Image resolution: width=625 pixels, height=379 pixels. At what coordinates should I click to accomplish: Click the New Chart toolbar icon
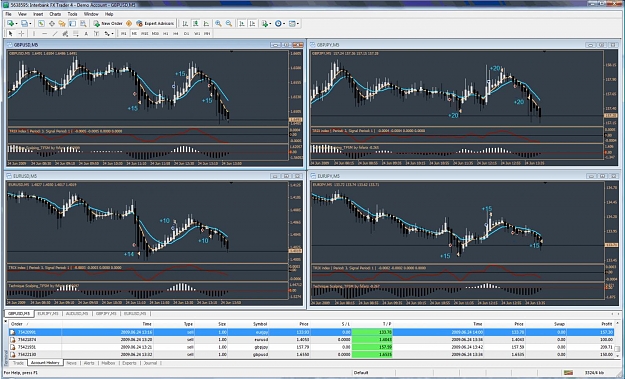coord(10,24)
